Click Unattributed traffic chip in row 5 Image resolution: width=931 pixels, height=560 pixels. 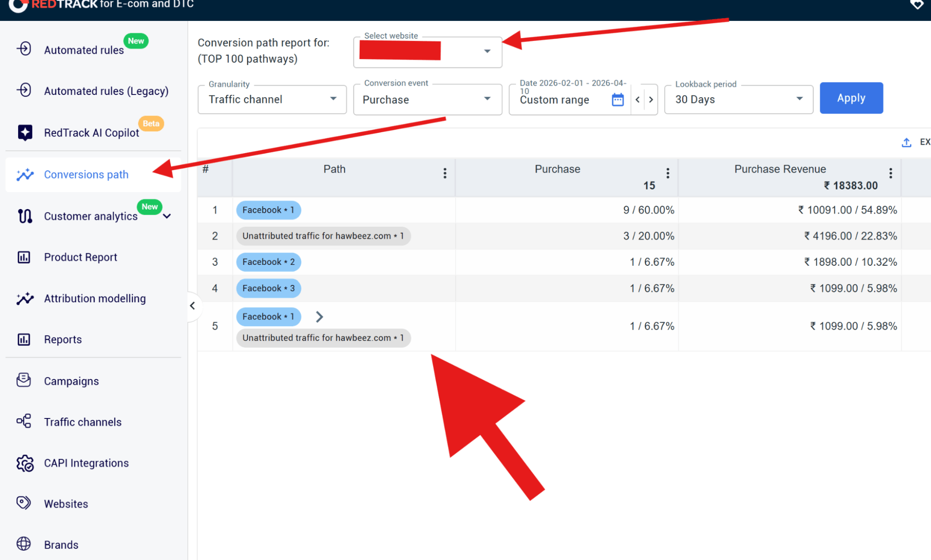pos(323,338)
